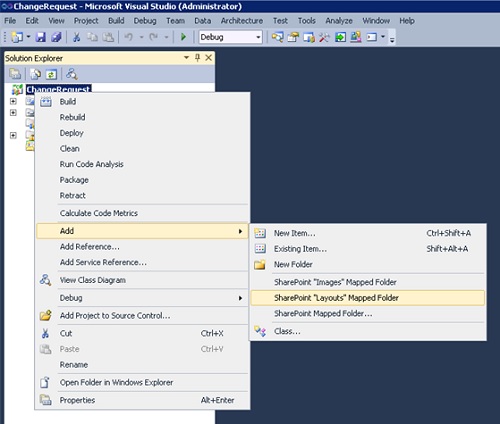This screenshot has height=424, width=500.
Task: Toggle the Solution Explorer auto-hide pin
Action: [198, 58]
